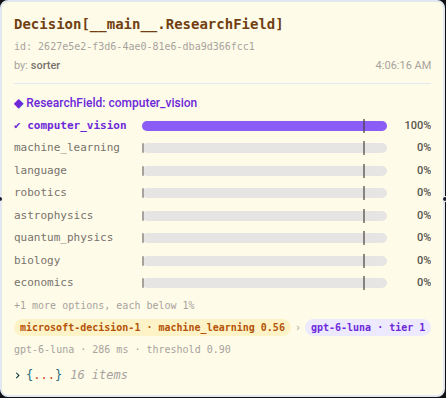The height and width of the screenshot is (398, 446).
Task: Click the gpt-6-luna tier 1 badge
Action: (x=368, y=327)
